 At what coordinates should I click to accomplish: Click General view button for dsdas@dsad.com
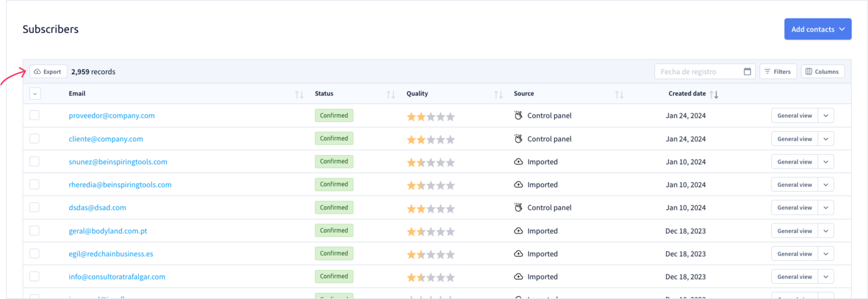[x=794, y=207]
